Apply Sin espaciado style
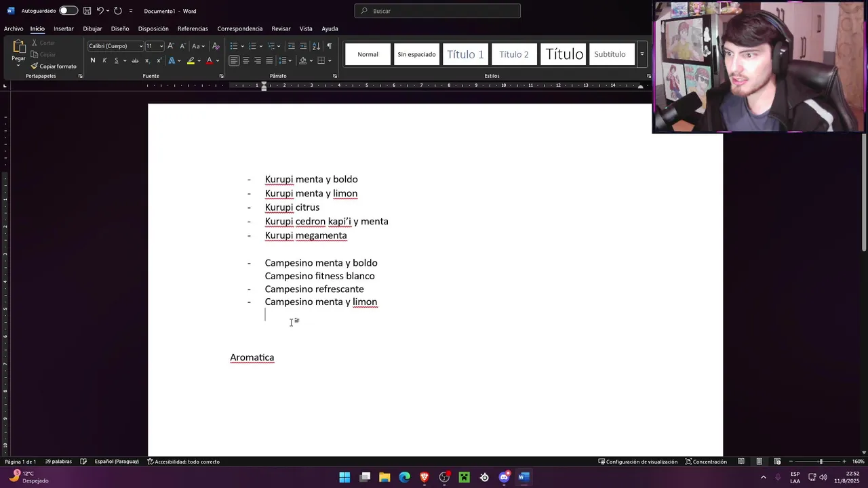 tap(416, 54)
